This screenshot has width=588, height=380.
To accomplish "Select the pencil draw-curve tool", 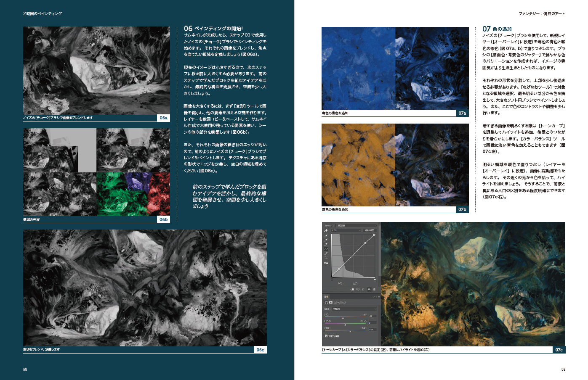I will point(326,253).
